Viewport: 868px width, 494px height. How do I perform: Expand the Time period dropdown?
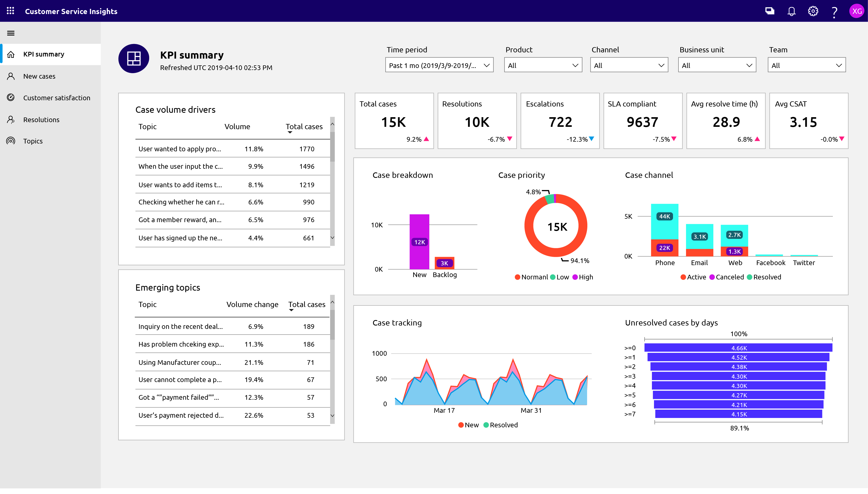439,65
